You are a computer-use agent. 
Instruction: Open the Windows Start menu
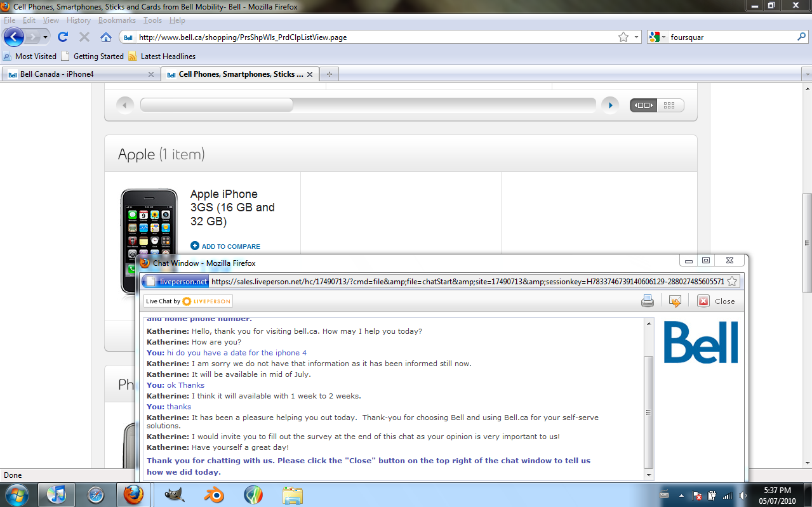click(x=16, y=494)
